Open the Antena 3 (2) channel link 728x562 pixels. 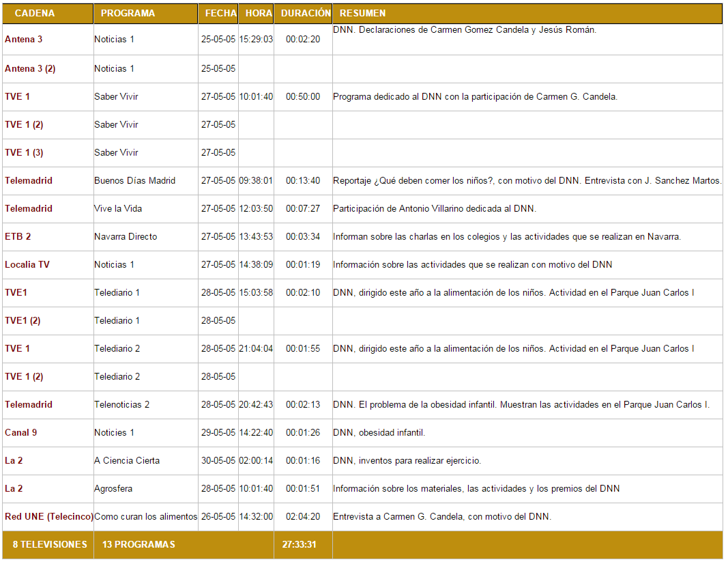click(x=30, y=69)
